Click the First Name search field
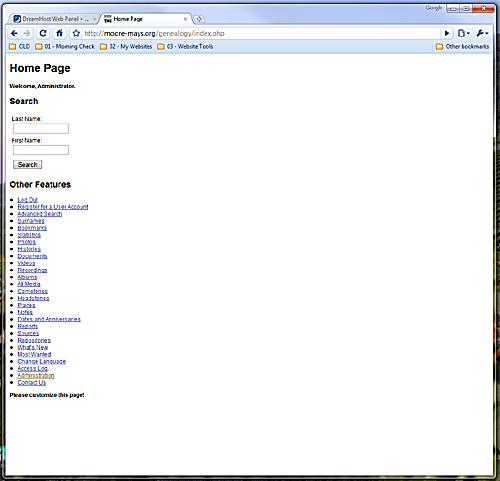 (x=41, y=150)
